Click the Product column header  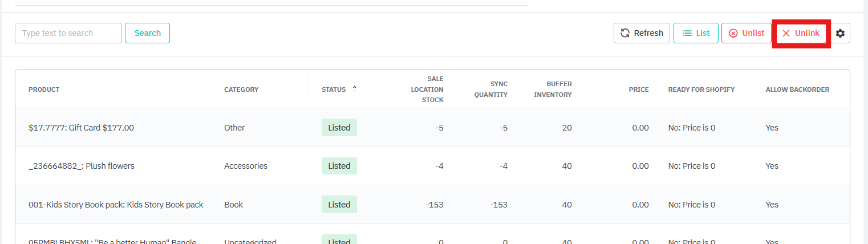[44, 90]
